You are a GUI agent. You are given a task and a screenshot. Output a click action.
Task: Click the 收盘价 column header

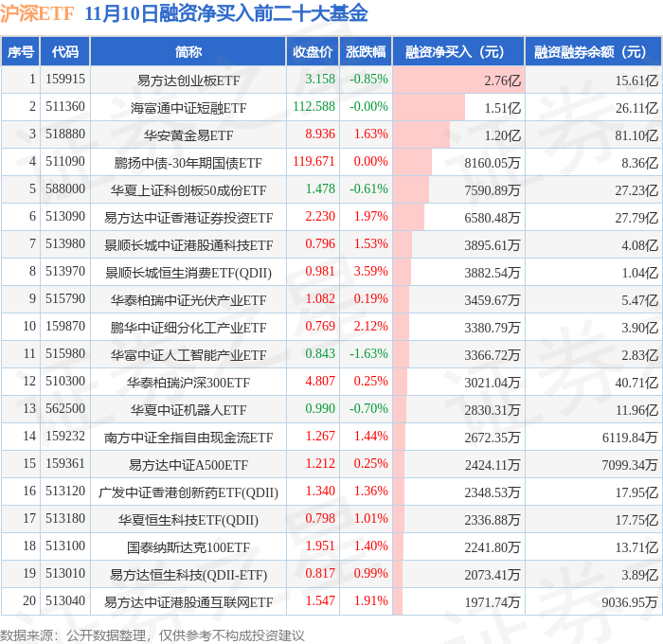(313, 51)
